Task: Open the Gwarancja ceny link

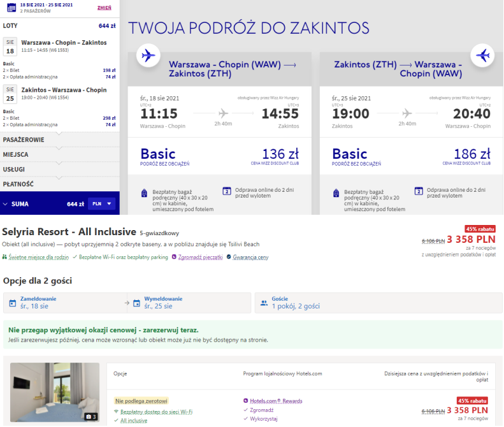Action: [250, 257]
